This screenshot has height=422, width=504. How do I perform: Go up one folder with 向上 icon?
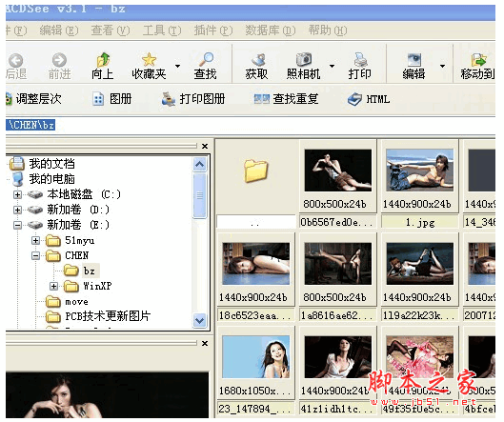(103, 60)
